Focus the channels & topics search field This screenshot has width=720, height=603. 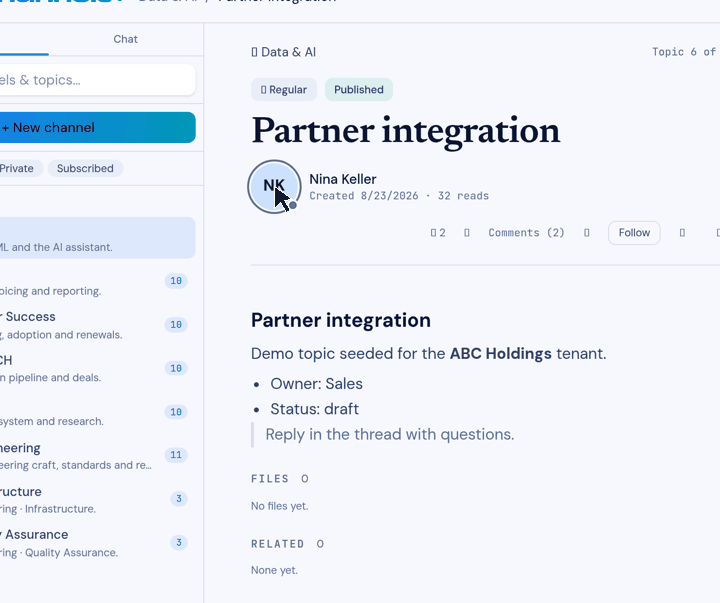(x=95, y=80)
